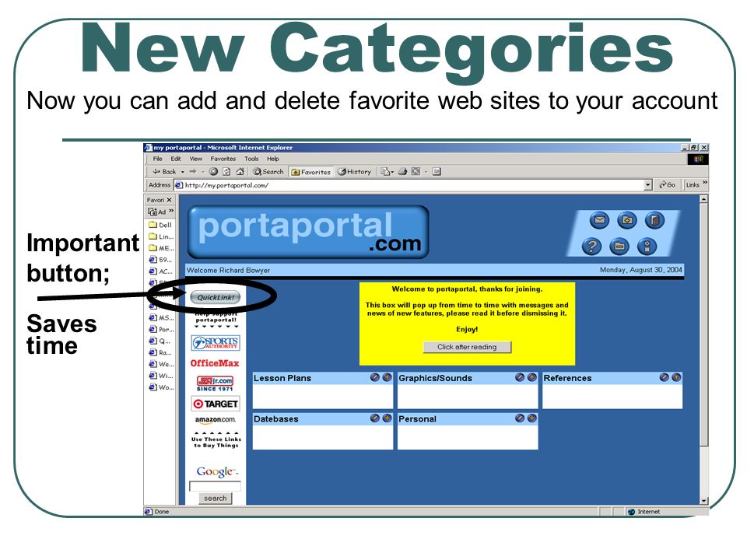Click the Mail toolbar icon
This screenshot has height=560, width=747.
(x=385, y=172)
